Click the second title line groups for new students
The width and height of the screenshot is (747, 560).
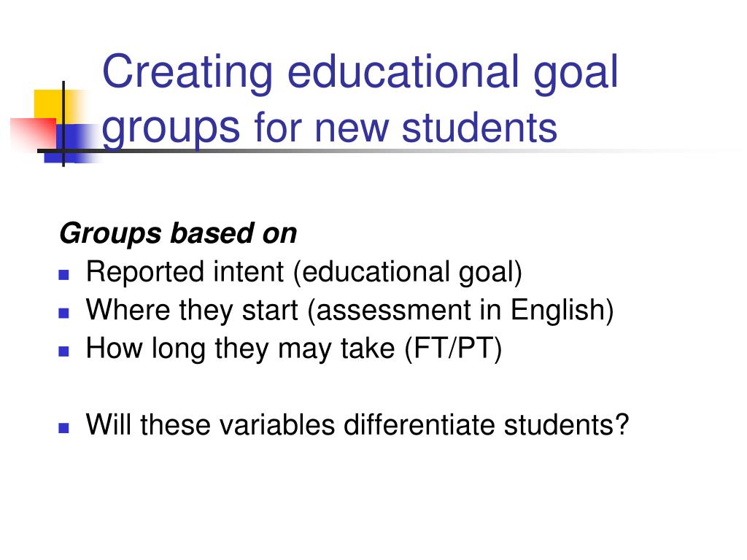(330, 128)
